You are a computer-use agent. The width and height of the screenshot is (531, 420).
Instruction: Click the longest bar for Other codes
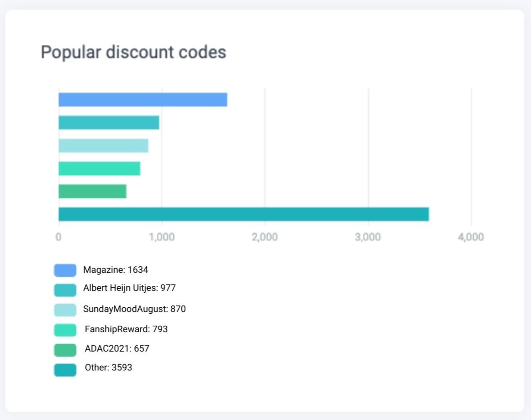coord(243,214)
